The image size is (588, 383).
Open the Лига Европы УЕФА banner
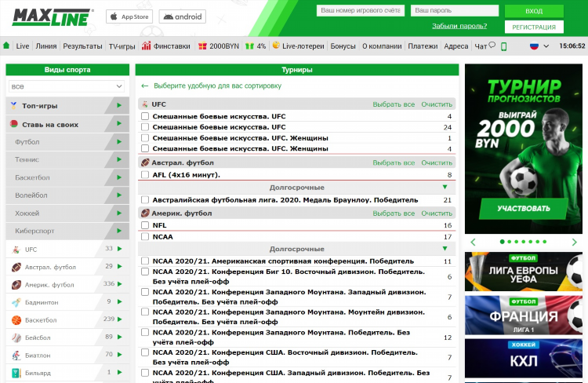(524, 272)
